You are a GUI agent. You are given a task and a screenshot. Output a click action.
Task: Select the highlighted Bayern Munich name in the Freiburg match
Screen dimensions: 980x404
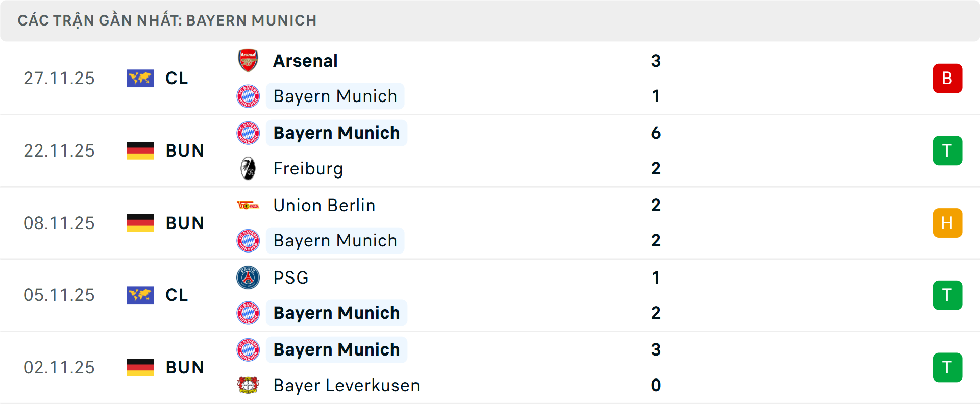(336, 133)
